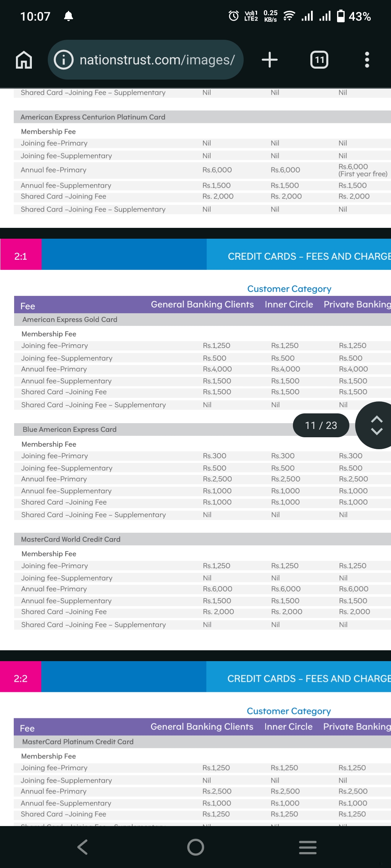Image resolution: width=391 pixels, height=868 pixels.
Task: Tap the Android back navigation button
Action: tap(83, 847)
